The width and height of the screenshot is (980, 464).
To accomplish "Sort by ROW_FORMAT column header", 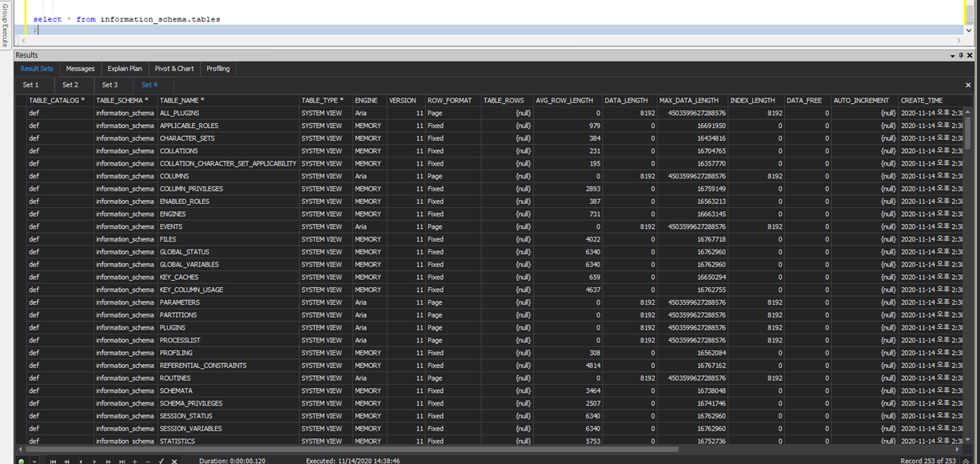I will [x=453, y=100].
